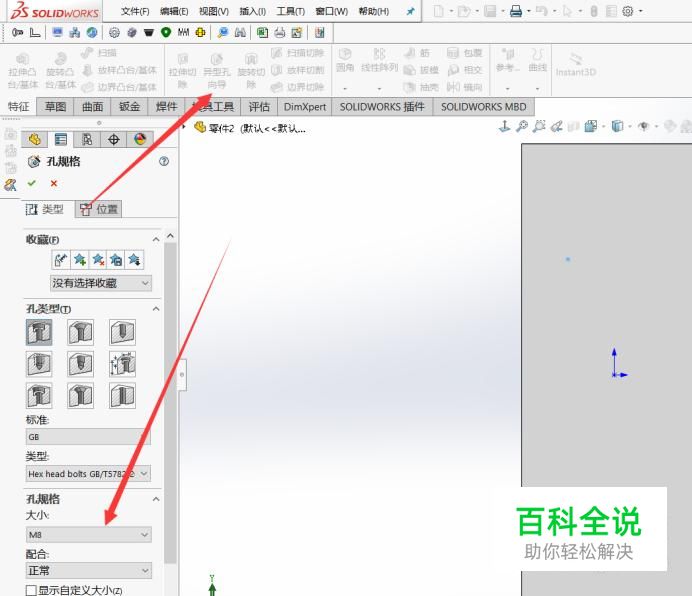Switch to the 曲面 ribbon tab
The height and width of the screenshot is (596, 692).
pyautogui.click(x=93, y=107)
